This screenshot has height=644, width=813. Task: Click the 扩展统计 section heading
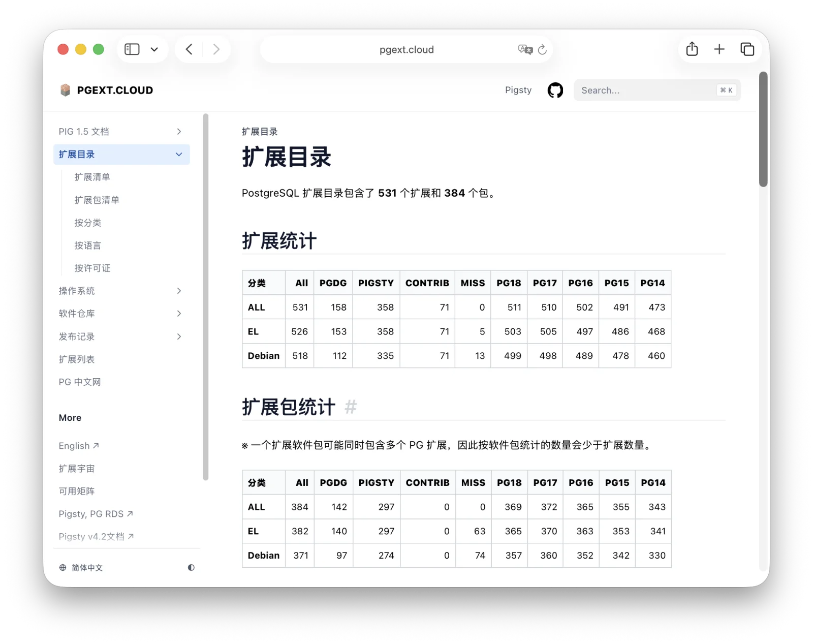pos(279,241)
